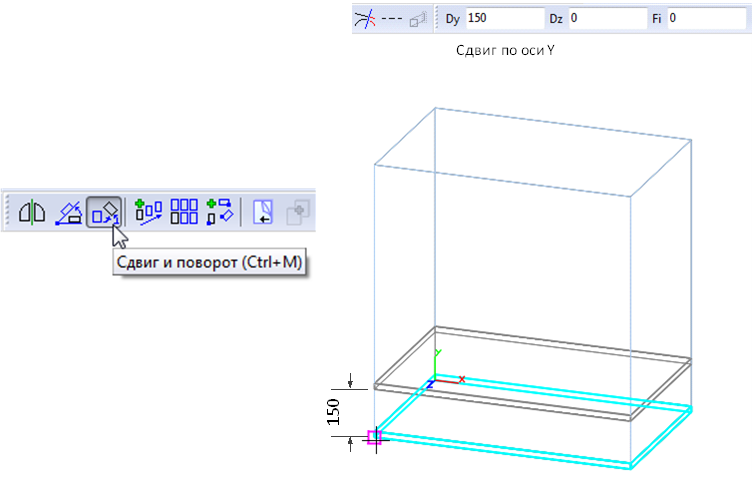The height and width of the screenshot is (477, 755).
Task: Select the mirror symmetry tool
Action: [x=32, y=212]
